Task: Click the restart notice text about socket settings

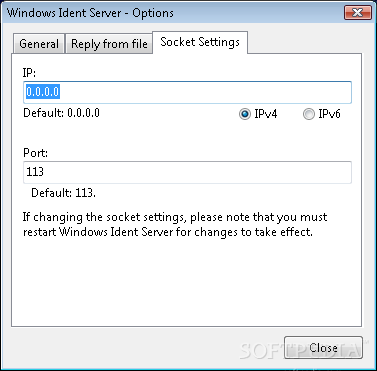Action: pos(175,224)
